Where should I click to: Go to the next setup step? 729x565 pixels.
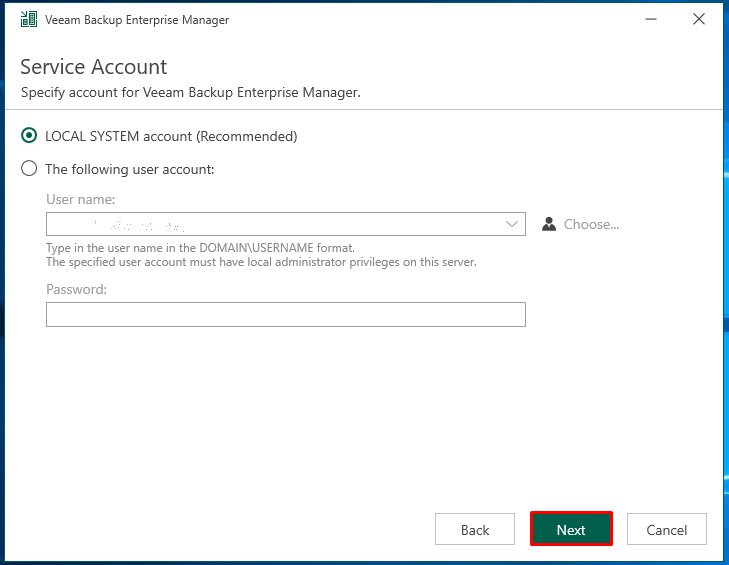[x=571, y=529]
